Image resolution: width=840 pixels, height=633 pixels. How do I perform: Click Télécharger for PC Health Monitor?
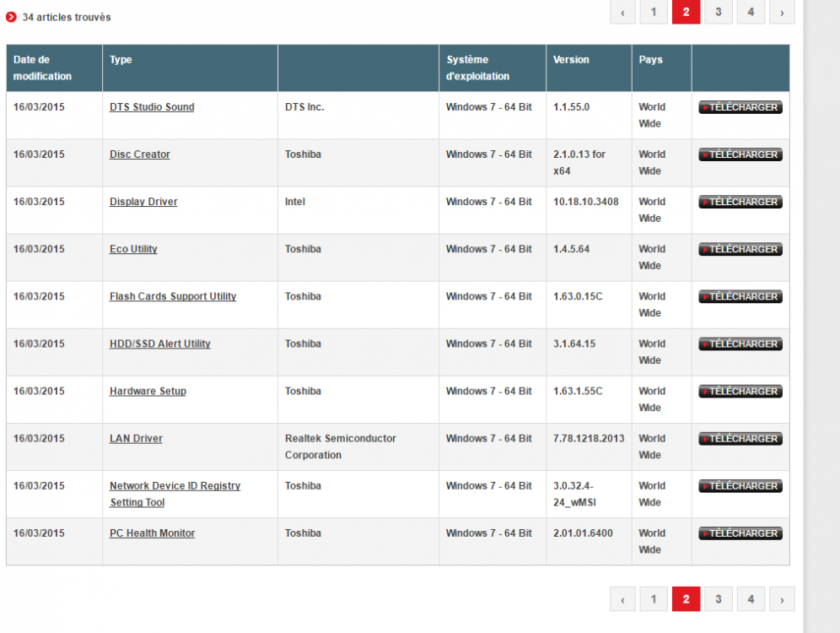click(740, 533)
